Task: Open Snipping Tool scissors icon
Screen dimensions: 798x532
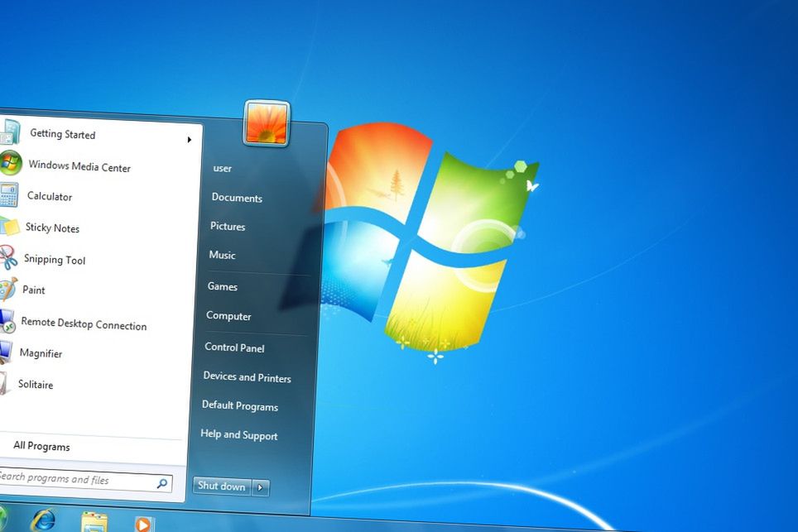Action: 8,258
